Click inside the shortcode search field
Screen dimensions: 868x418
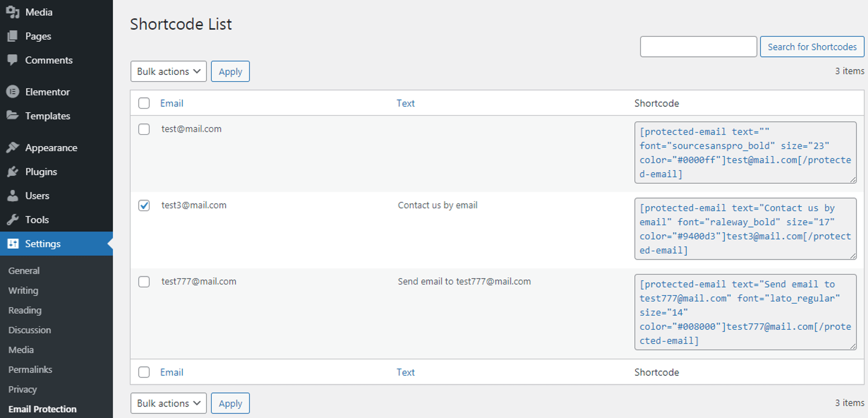(698, 46)
